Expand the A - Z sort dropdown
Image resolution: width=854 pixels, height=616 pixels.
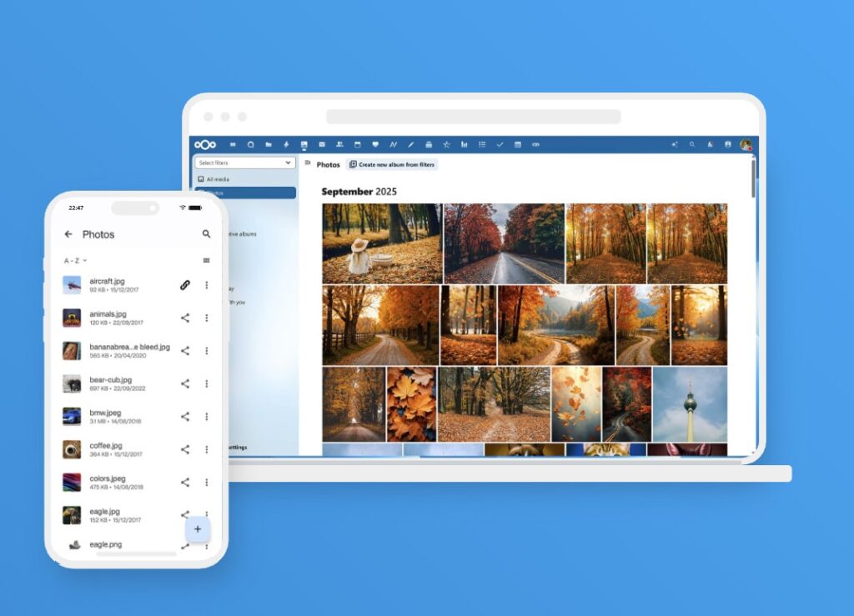tap(76, 261)
